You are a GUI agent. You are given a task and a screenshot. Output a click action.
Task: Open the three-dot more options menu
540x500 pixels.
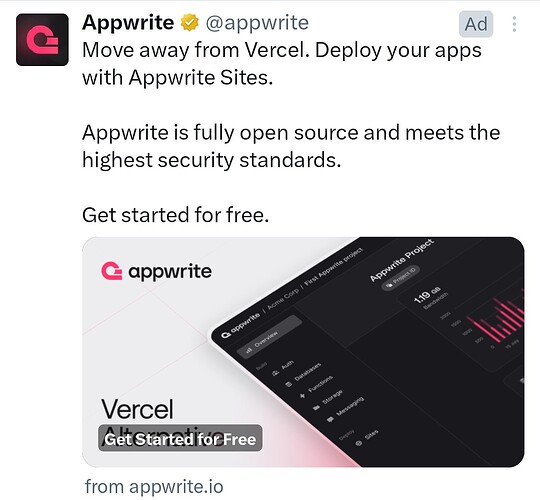tap(514, 24)
